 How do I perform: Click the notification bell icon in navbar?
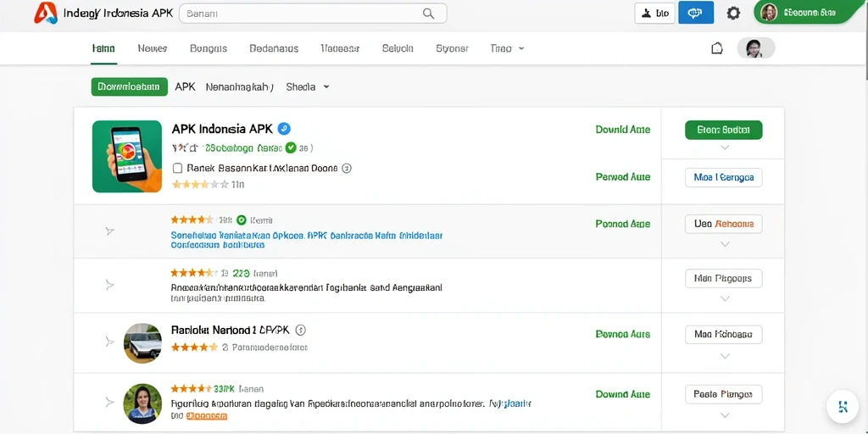(x=717, y=48)
